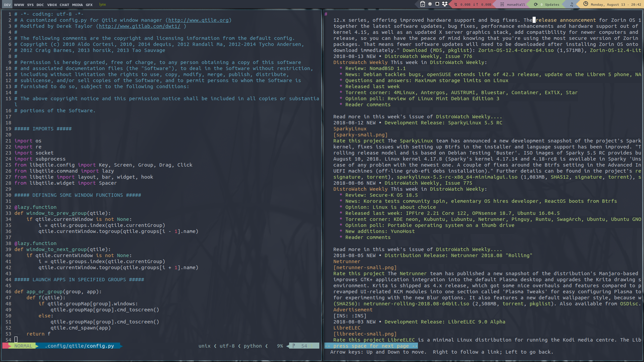Click the clipboard tray icon
Screen dimensions: 644x362
click(x=423, y=4)
